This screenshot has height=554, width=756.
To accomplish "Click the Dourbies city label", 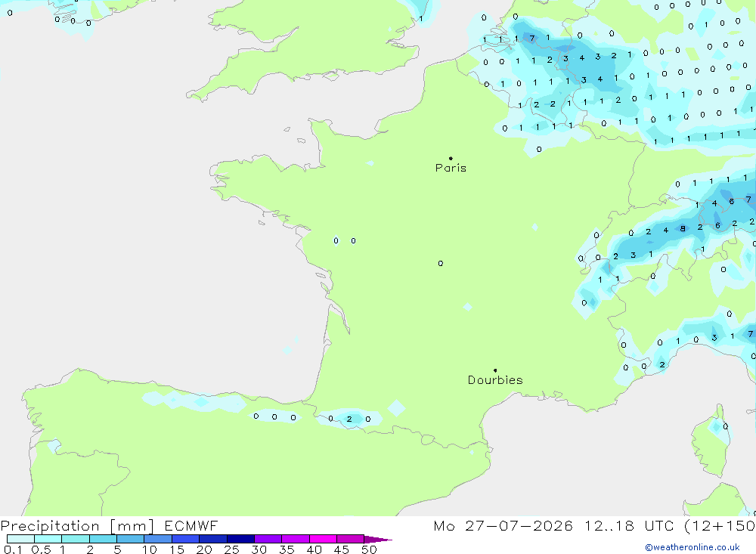I will 495,380.
